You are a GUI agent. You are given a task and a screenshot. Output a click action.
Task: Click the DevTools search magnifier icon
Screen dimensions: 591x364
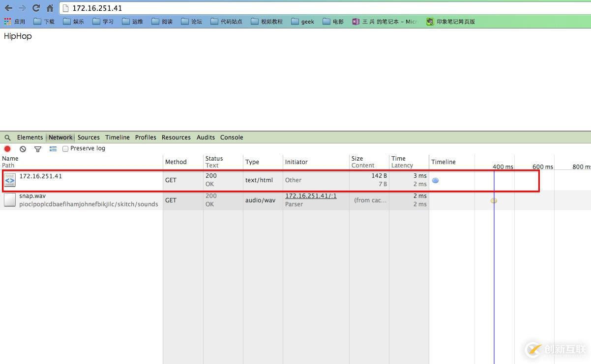point(8,138)
